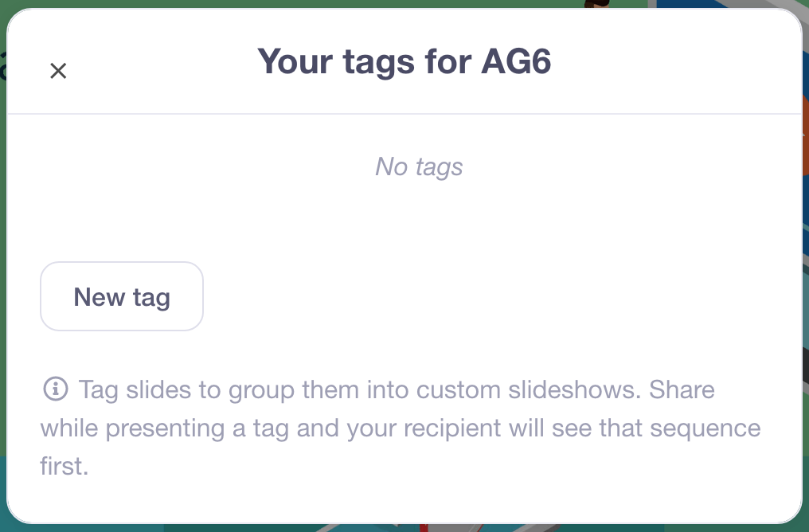Create a tag using the New tag button
This screenshot has height=532, width=809.
tap(122, 296)
